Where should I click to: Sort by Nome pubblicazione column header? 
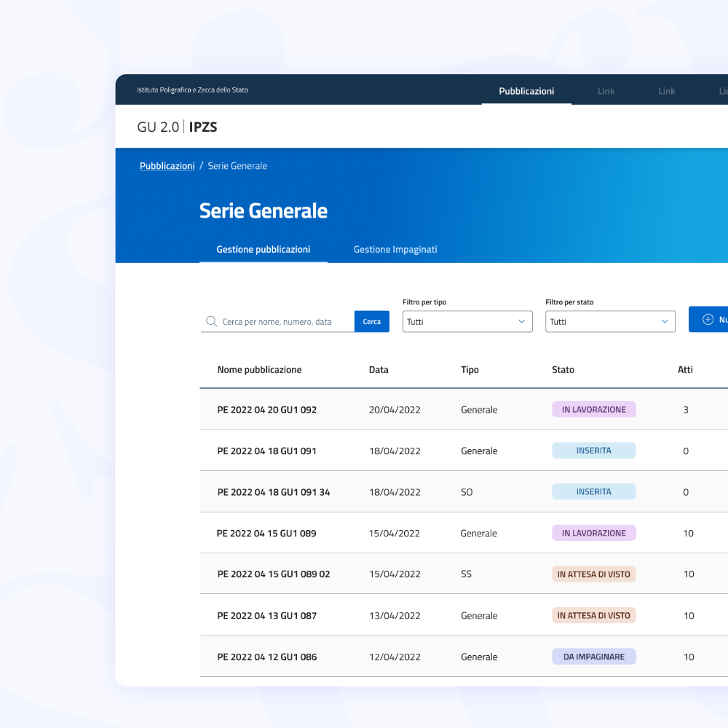[260, 370]
